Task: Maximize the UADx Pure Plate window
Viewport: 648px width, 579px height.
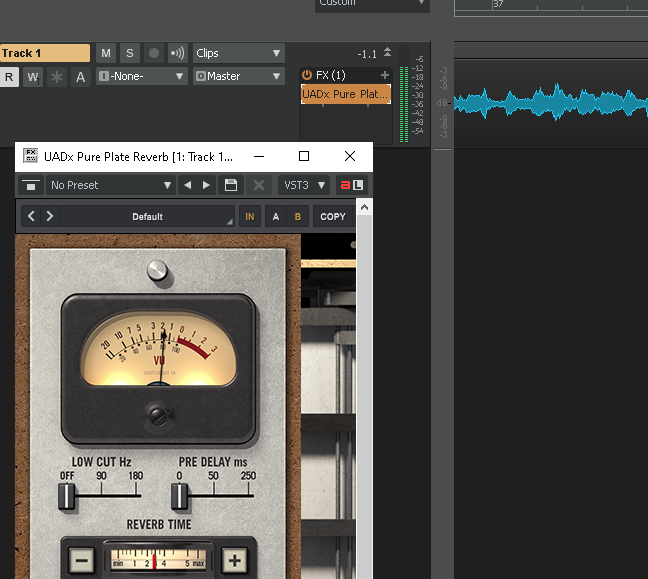Action: (304, 156)
